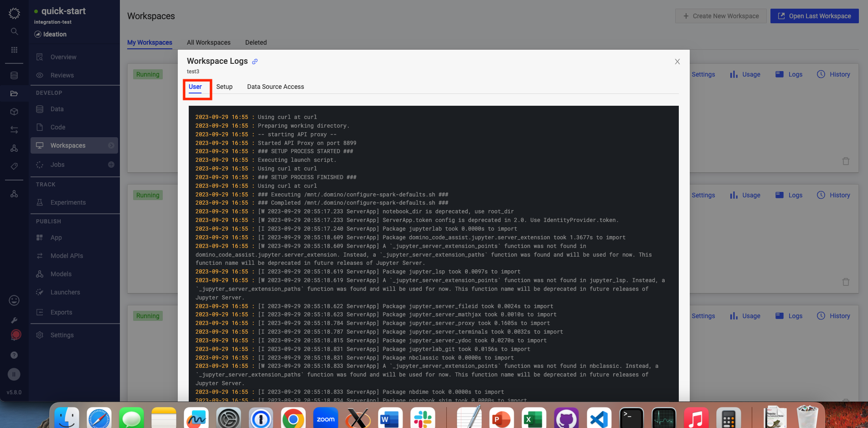Click Create New Workspace button

click(721, 16)
